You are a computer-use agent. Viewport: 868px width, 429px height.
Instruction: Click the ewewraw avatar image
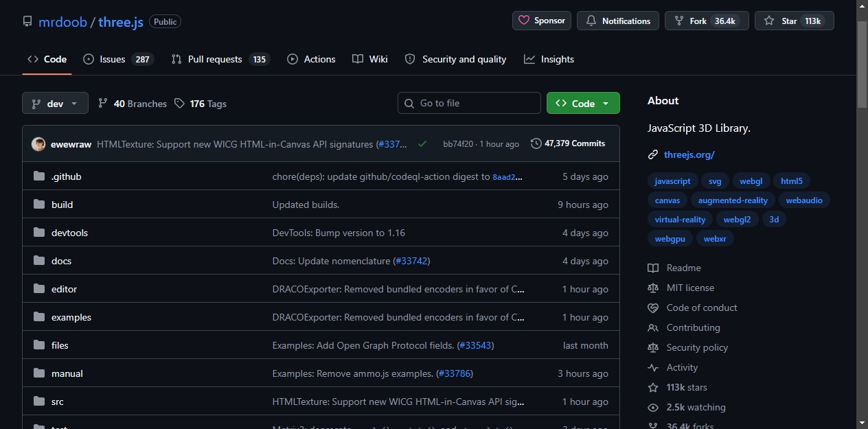[38, 144]
